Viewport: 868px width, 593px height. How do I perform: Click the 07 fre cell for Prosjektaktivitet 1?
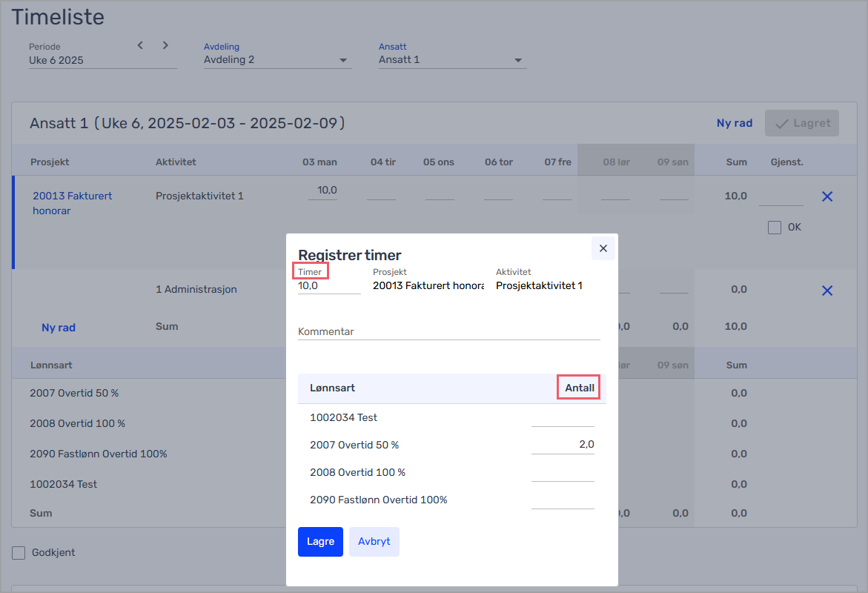click(x=557, y=191)
